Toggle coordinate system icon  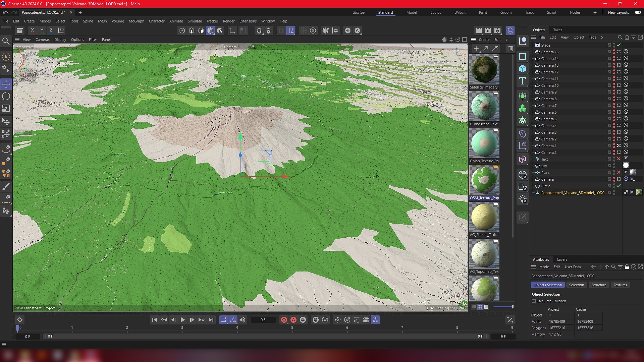(x=61, y=31)
